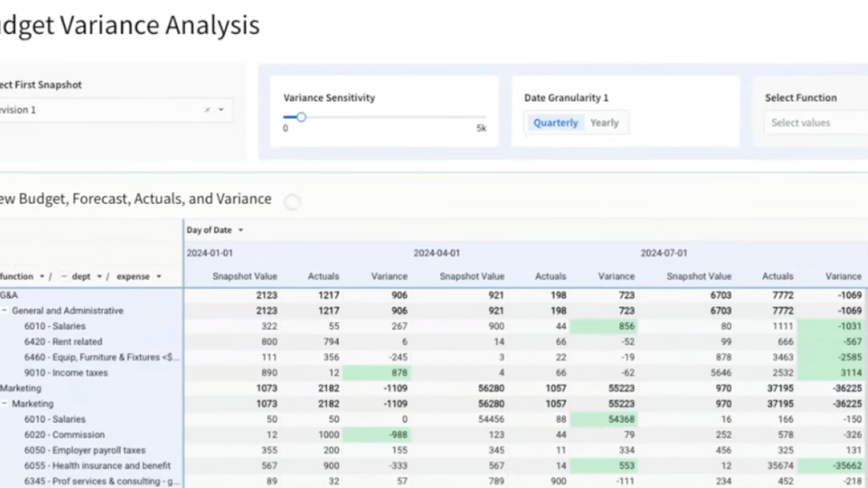Viewport: 868px width, 488px height.
Task: Select the 2024-04-01 date column header
Action: coord(437,253)
